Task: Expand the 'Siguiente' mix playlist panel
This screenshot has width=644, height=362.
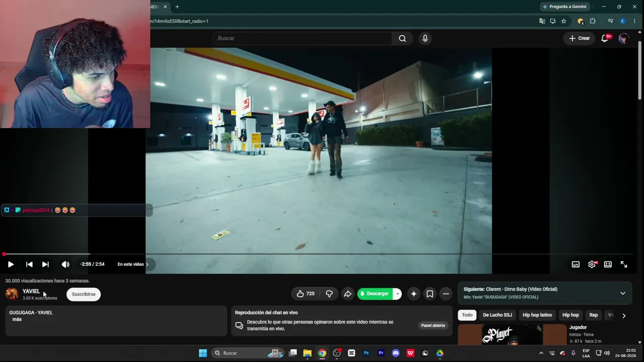Action: click(623, 293)
